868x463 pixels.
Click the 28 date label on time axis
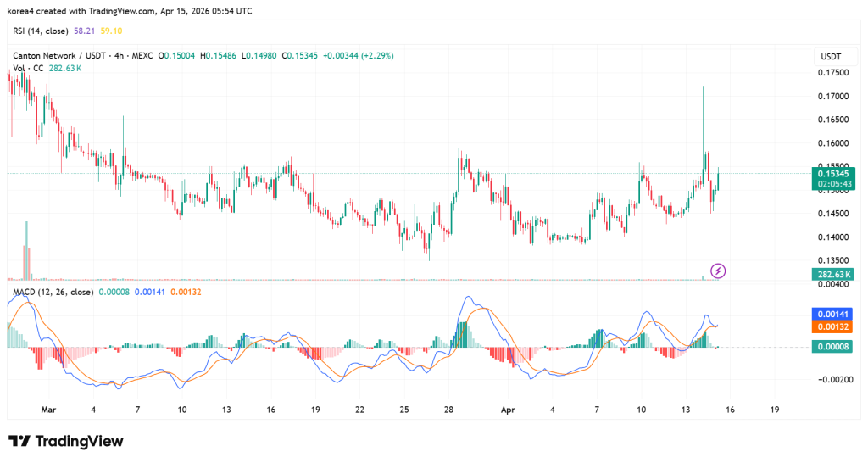pos(448,410)
